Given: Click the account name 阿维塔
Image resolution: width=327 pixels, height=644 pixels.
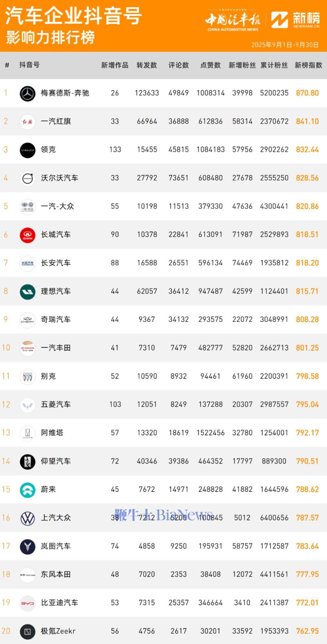Looking at the screenshot, I should pyautogui.click(x=52, y=433).
